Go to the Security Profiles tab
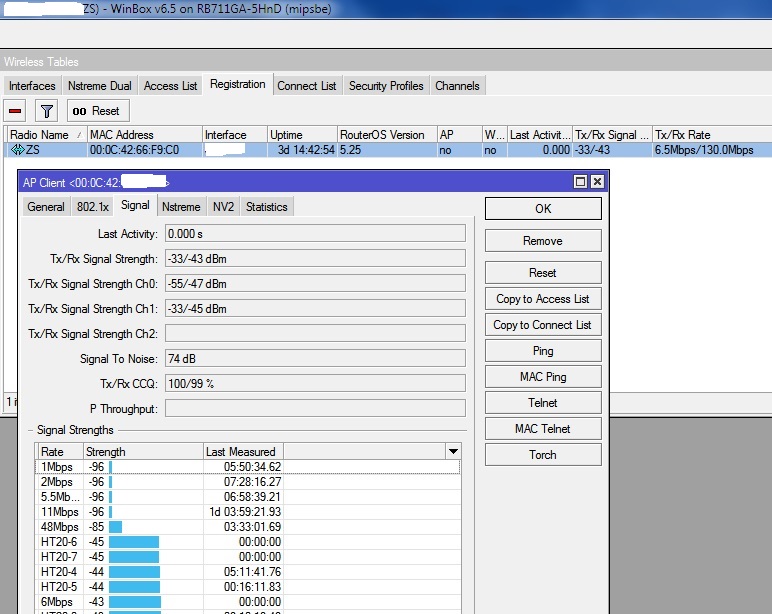Screen dimensions: 772x614 pos(386,86)
